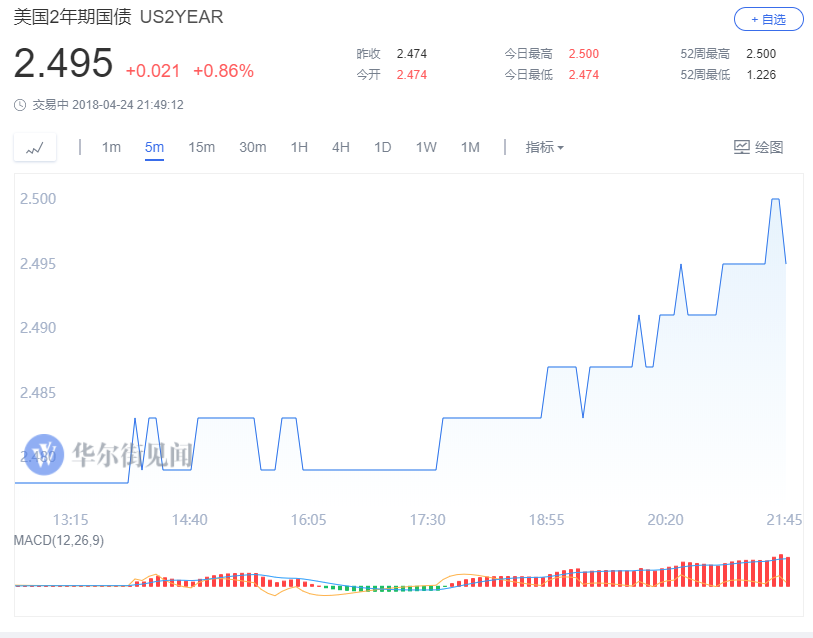Select the 1D interval

click(383, 147)
